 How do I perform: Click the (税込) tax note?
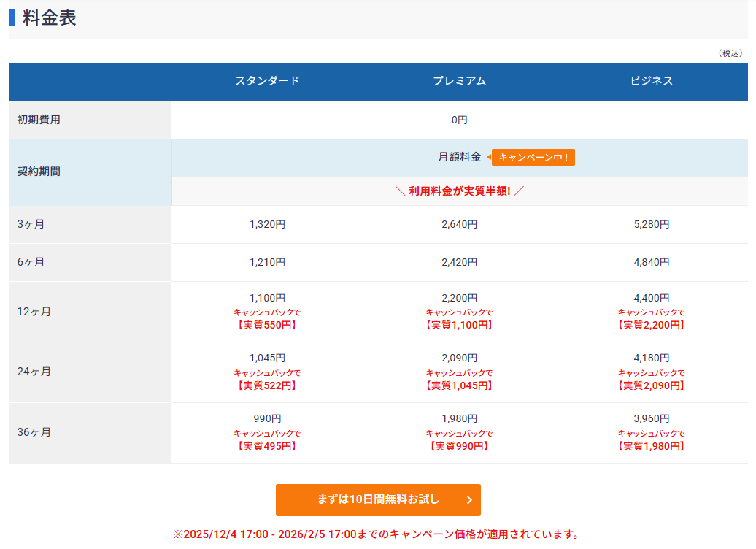tap(730, 53)
